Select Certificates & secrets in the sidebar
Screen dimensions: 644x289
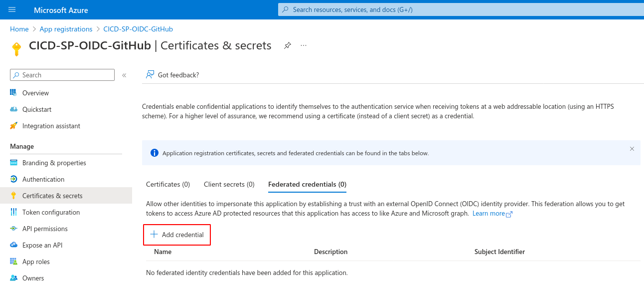(x=66, y=196)
